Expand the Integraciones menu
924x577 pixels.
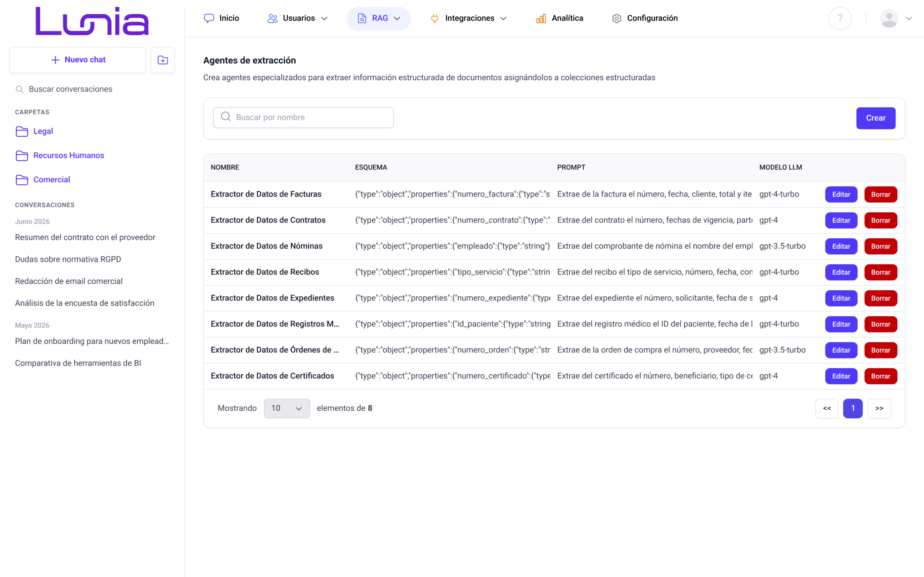point(468,18)
